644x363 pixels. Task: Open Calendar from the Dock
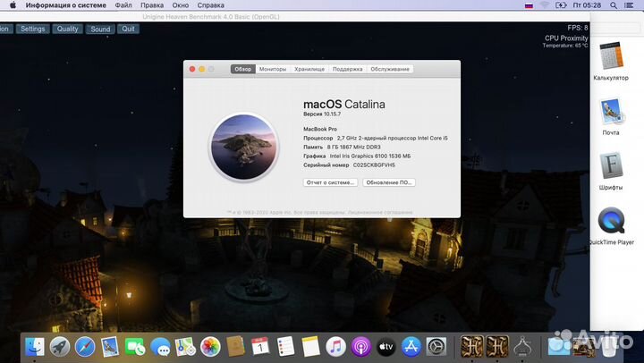pyautogui.click(x=260, y=347)
